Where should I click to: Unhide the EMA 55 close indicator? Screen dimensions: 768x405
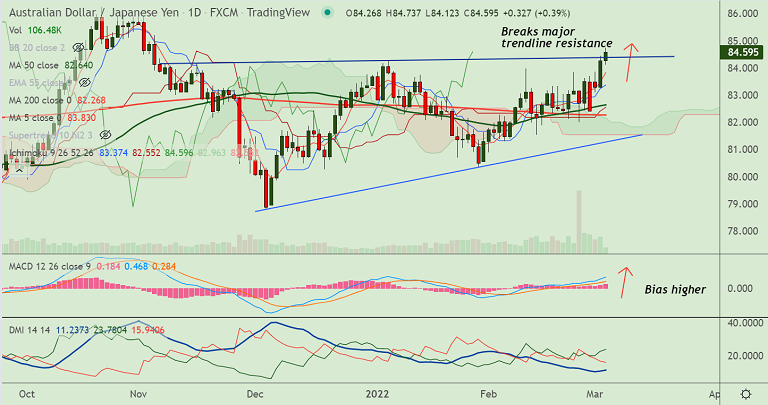pos(85,82)
